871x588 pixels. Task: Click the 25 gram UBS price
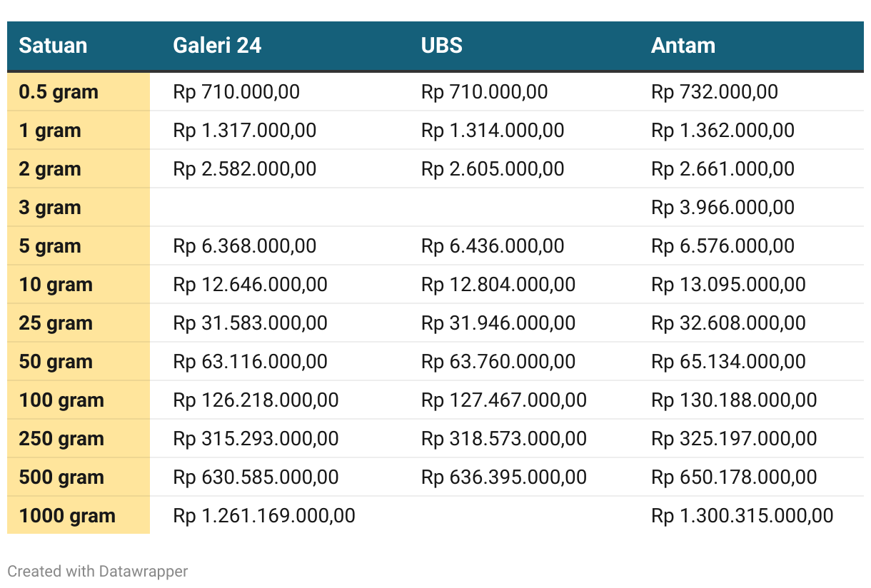[x=498, y=323]
